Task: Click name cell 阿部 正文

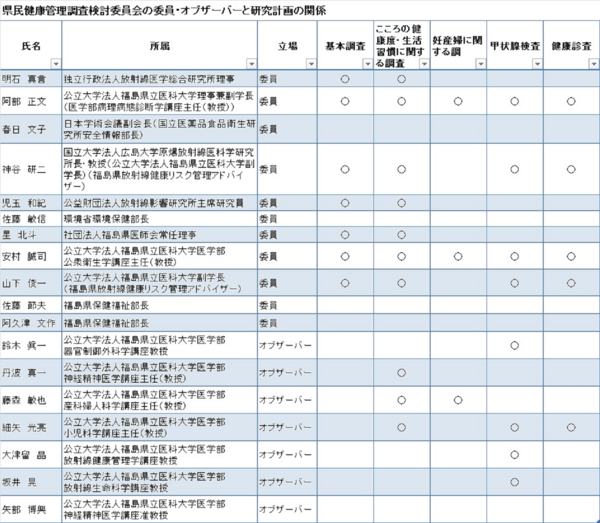Action: click(x=31, y=101)
